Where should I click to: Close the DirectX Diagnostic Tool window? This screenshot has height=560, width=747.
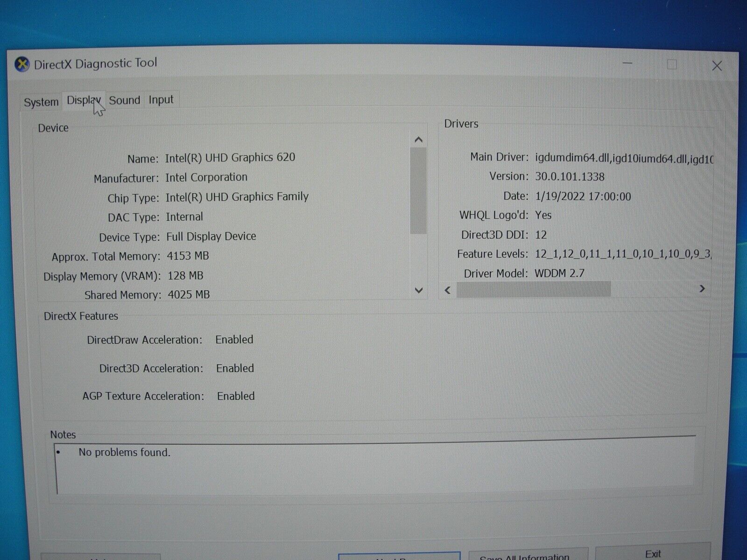717,66
